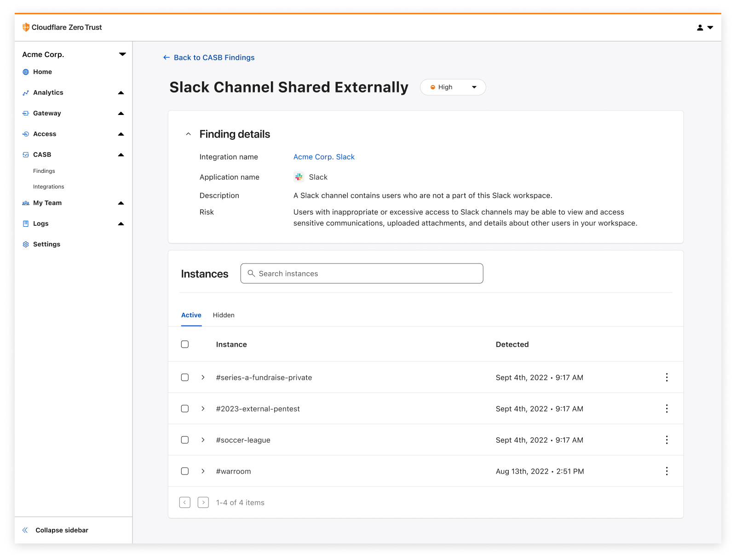Click the Home globe icon
Viewport: 736px width, 560px height.
[x=26, y=72]
